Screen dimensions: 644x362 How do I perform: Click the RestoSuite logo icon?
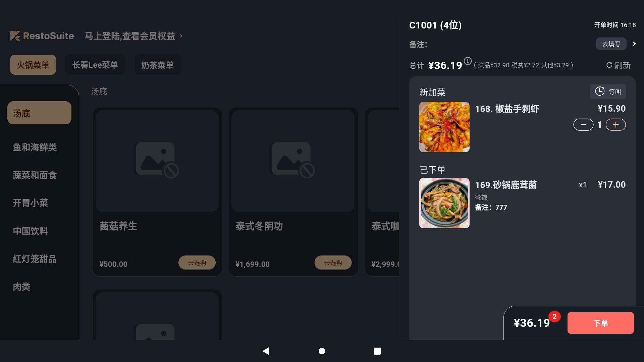[x=15, y=36]
